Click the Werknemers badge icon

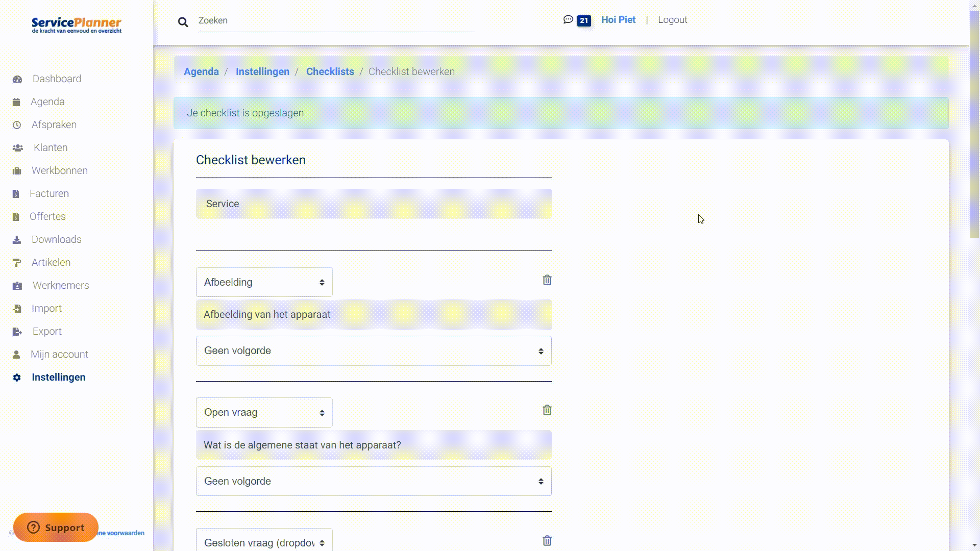[x=18, y=285]
